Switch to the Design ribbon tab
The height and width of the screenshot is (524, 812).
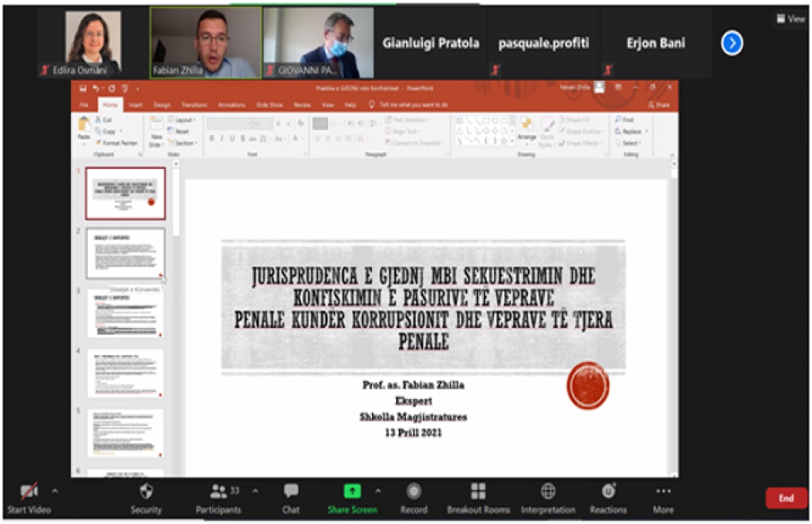click(162, 105)
